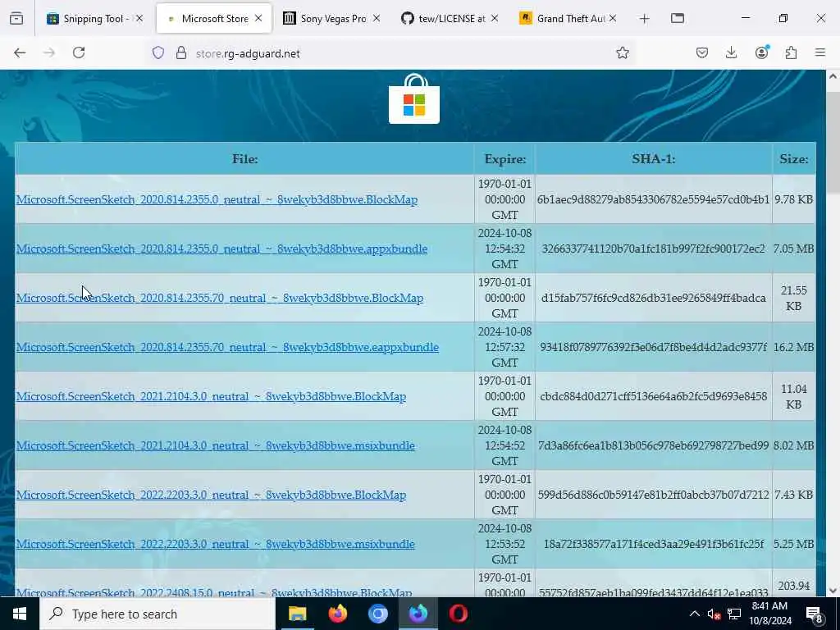This screenshot has height=630, width=840.
Task: Reload the current page
Action: [79, 52]
